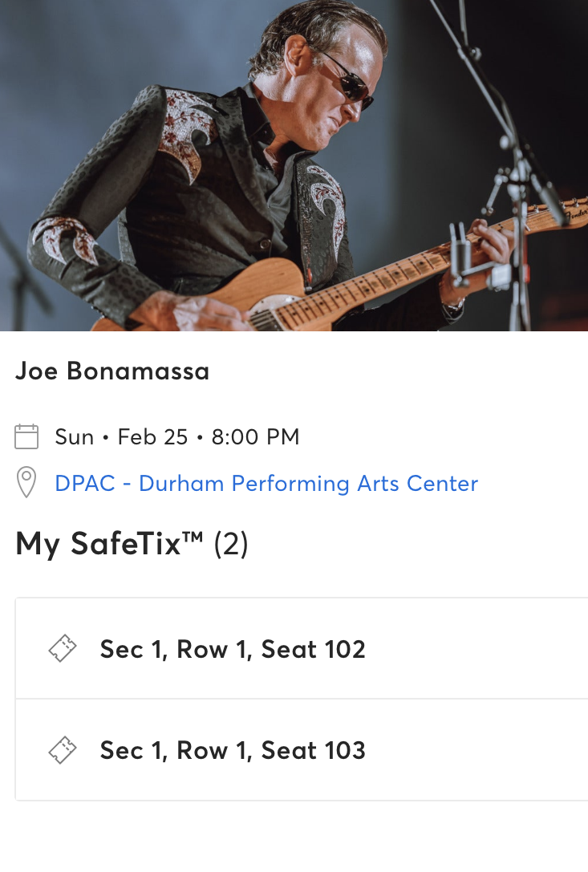Select the My SafeTix heading

[132, 544]
